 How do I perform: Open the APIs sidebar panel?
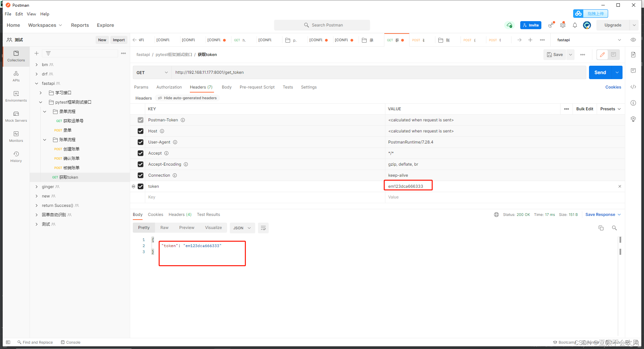[x=16, y=76]
